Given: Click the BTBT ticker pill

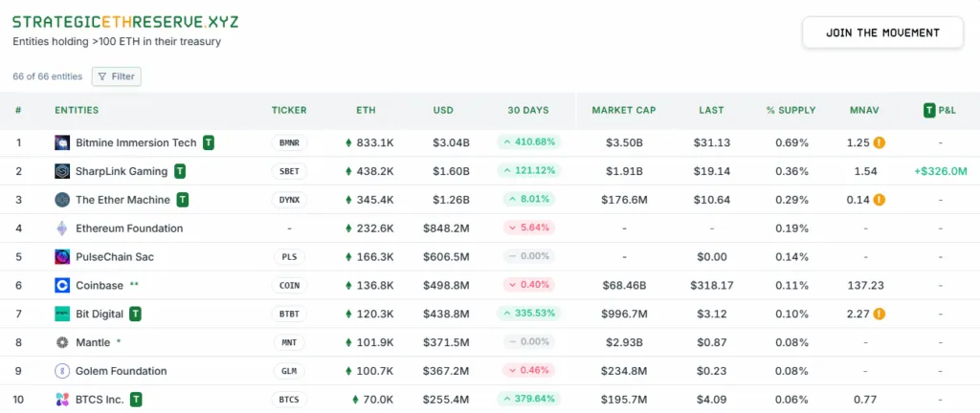Looking at the screenshot, I should click(289, 314).
